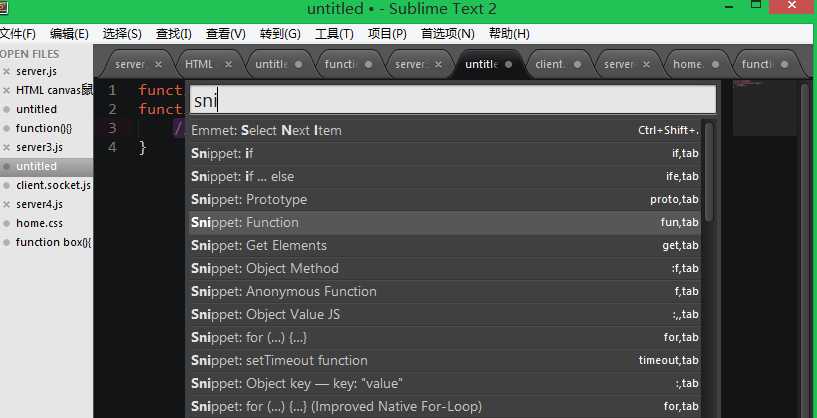Click the editor's vertical scrollbar

(x=805, y=249)
